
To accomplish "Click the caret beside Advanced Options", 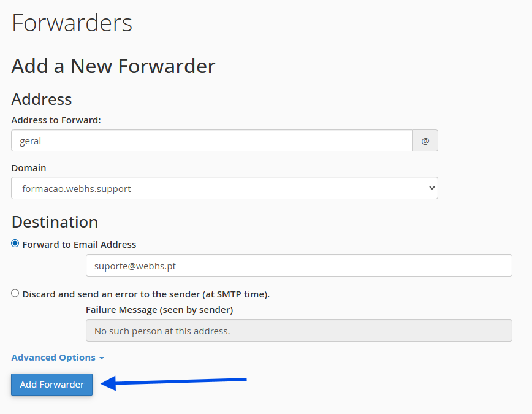I will coord(102,358).
